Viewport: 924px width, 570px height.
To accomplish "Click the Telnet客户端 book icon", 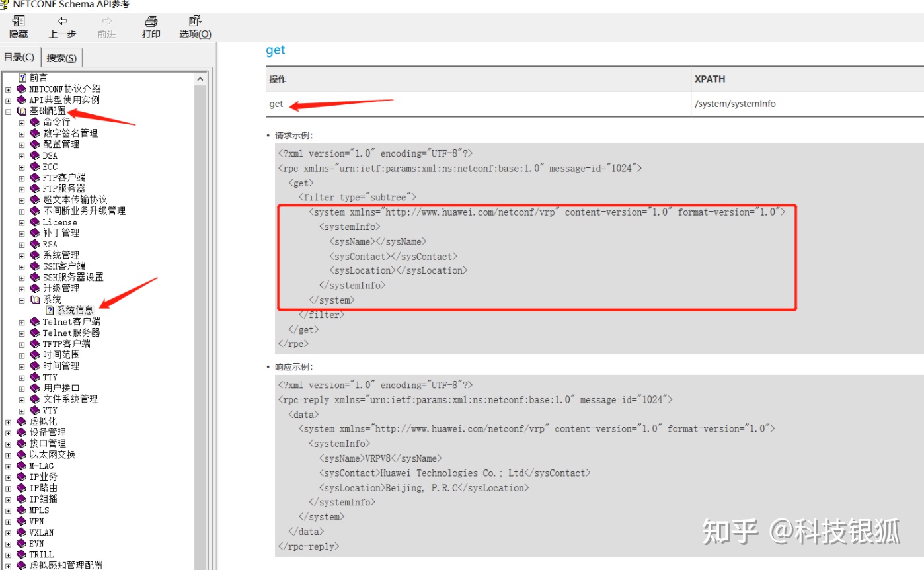I will pyautogui.click(x=35, y=322).
